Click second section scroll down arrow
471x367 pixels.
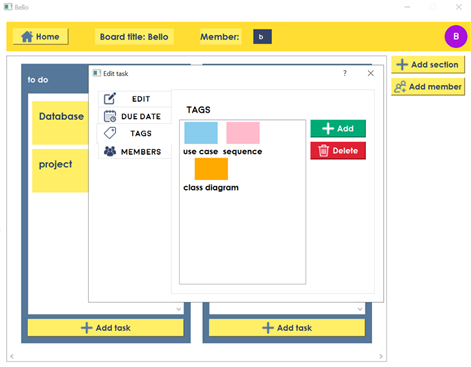tap(360, 309)
